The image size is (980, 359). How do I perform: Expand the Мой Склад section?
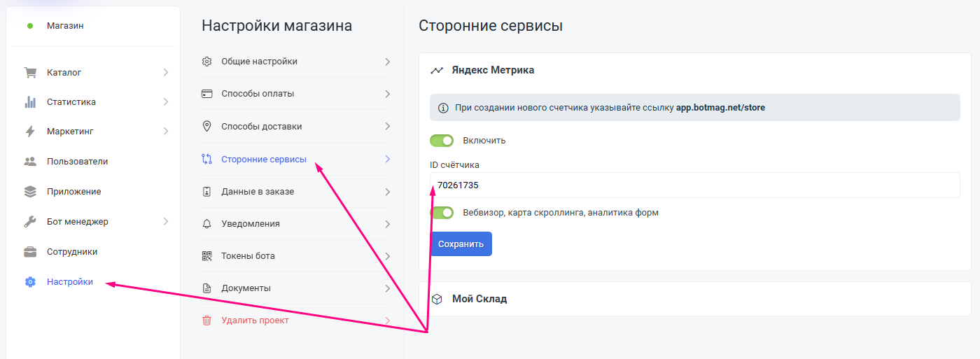pyautogui.click(x=479, y=299)
